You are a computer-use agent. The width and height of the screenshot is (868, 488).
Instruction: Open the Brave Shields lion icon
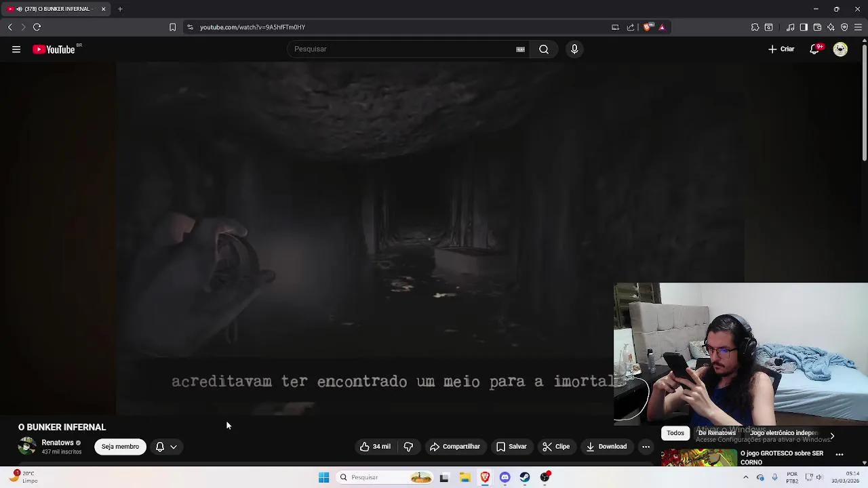[648, 27]
